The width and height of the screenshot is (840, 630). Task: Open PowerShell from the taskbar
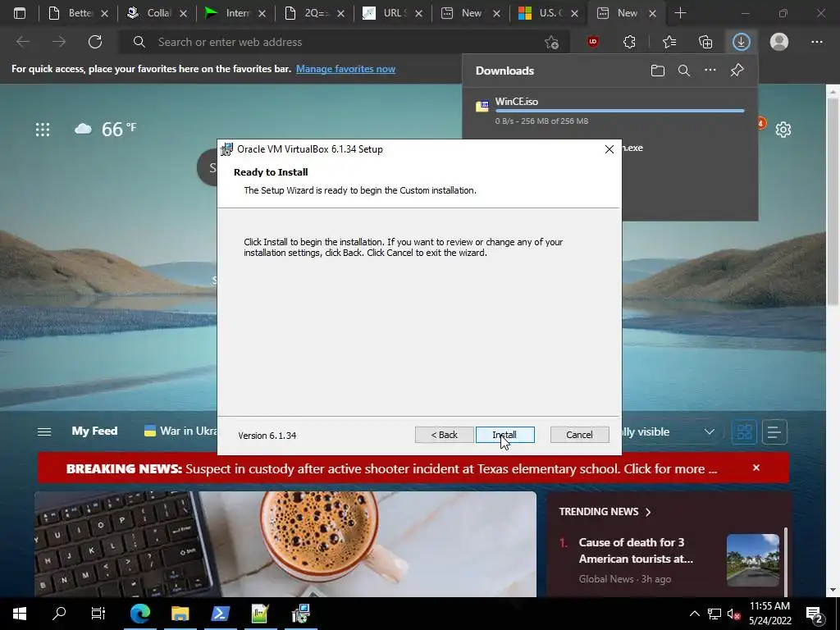pos(220,613)
